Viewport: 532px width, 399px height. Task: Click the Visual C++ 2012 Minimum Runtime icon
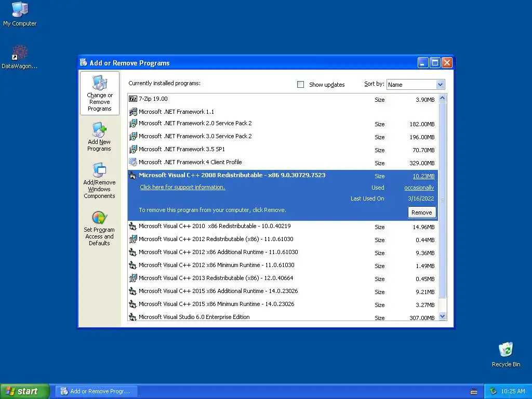click(x=132, y=265)
